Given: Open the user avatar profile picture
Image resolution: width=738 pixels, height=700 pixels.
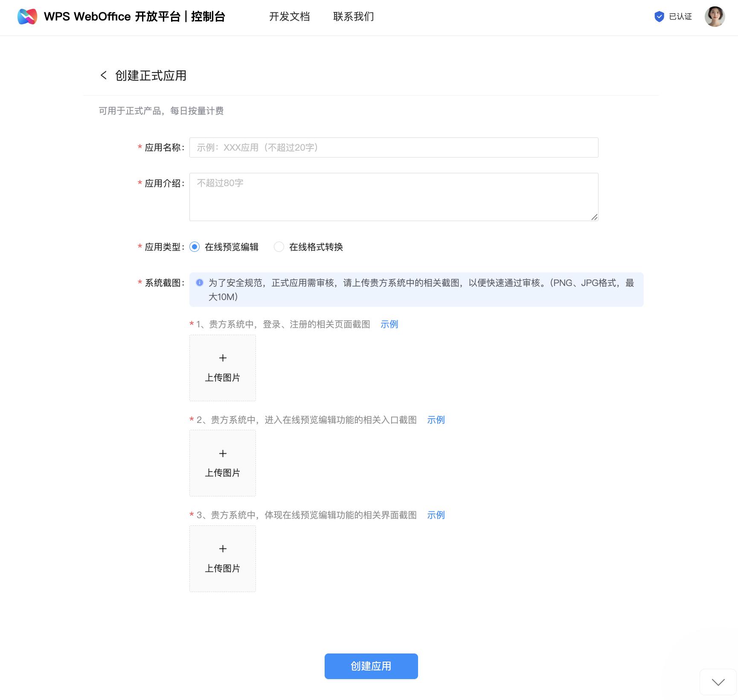Looking at the screenshot, I should point(715,17).
